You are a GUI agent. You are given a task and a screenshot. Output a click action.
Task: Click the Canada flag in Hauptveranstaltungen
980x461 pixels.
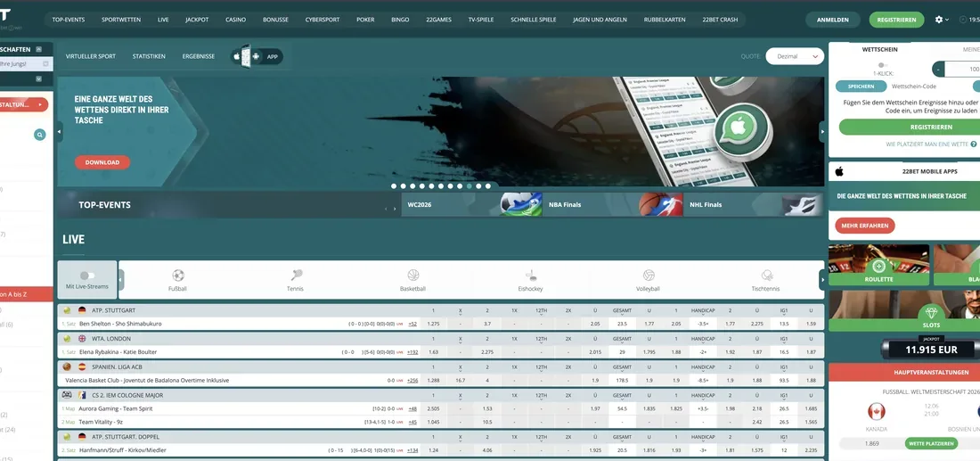pos(877,412)
